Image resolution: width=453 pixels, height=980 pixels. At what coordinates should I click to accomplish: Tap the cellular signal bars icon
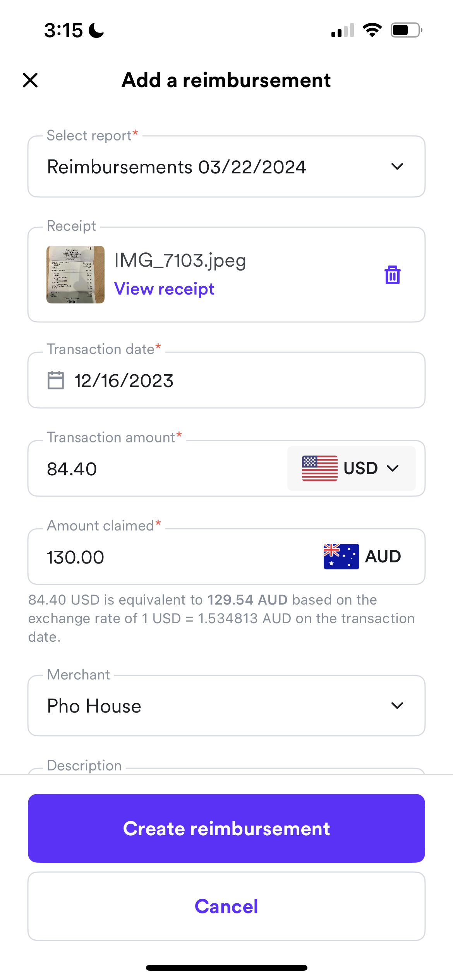pyautogui.click(x=343, y=30)
